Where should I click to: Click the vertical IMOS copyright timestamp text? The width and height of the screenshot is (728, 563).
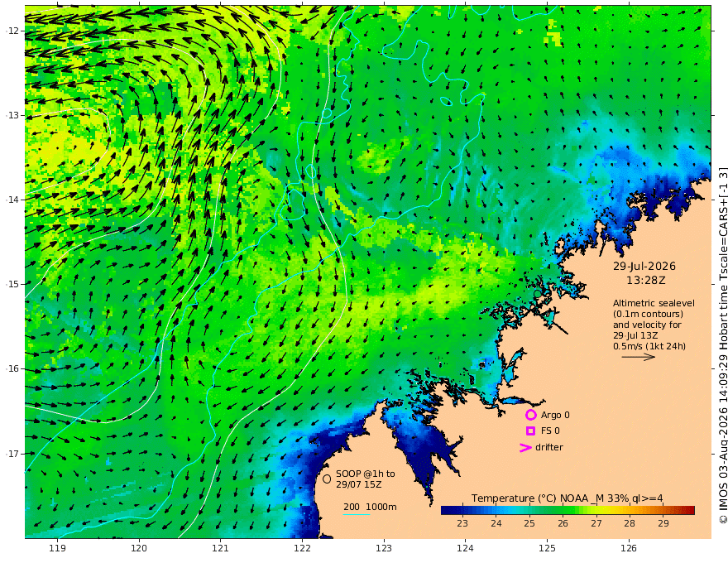722,345
